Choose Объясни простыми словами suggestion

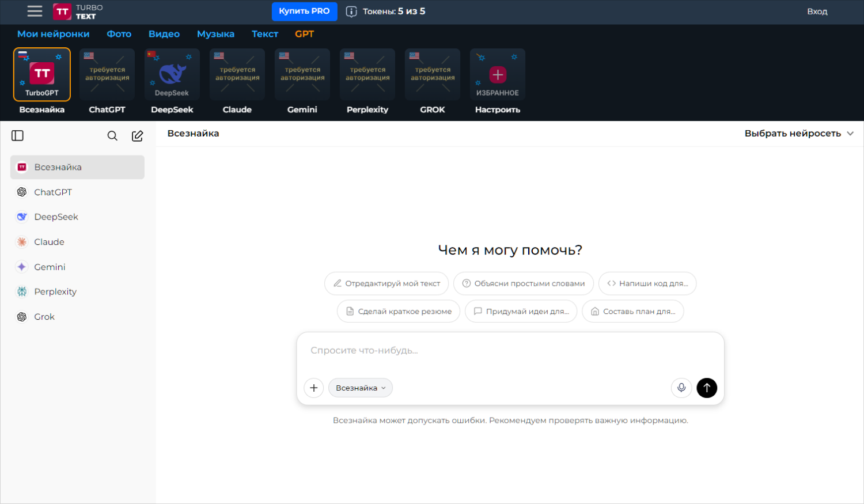coord(524,283)
